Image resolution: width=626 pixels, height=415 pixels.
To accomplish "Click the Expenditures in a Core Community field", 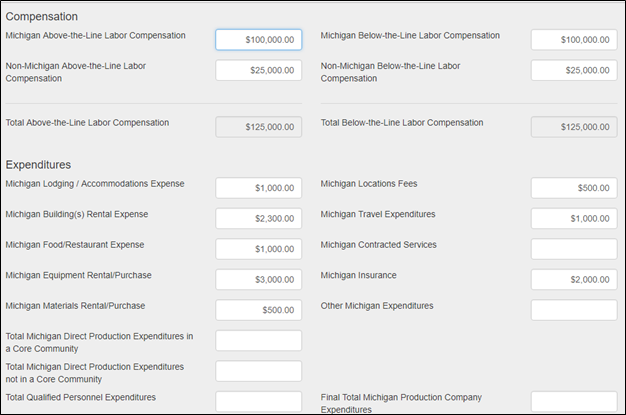I will click(258, 341).
